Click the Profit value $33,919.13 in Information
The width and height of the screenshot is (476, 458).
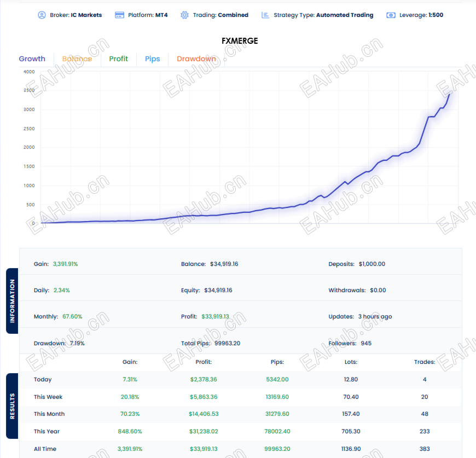click(215, 316)
